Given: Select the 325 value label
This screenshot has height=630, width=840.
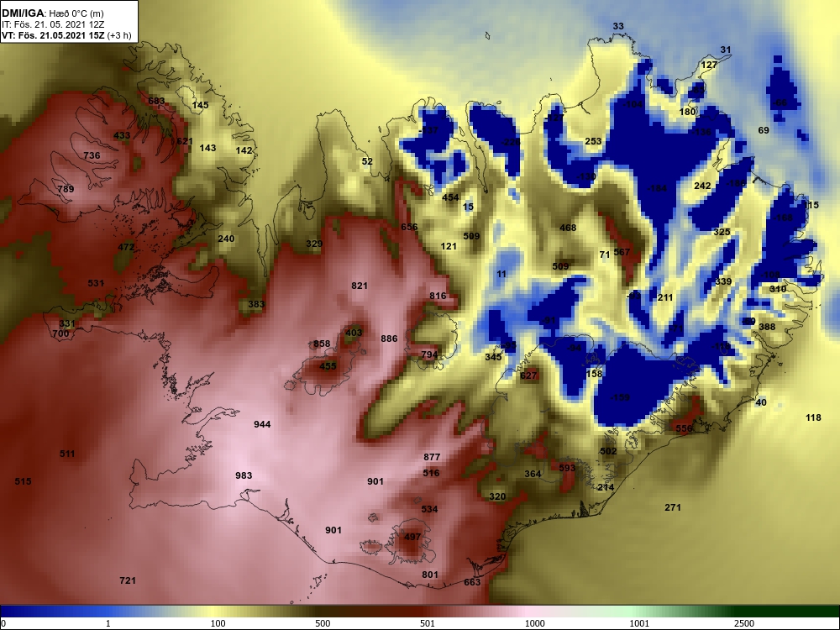Looking at the screenshot, I should (722, 233).
